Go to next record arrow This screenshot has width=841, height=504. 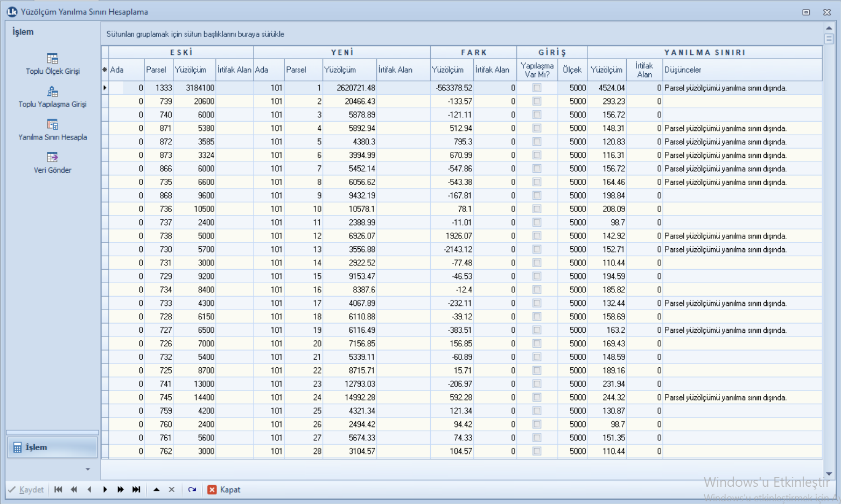tap(105, 489)
